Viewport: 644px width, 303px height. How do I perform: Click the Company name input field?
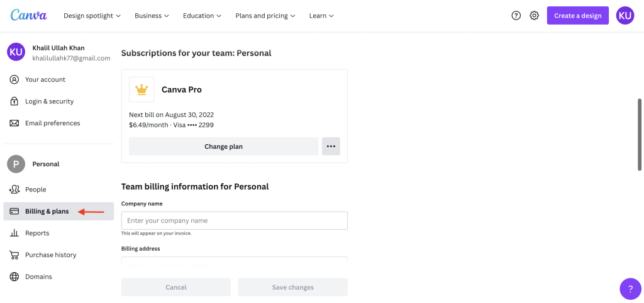point(234,220)
